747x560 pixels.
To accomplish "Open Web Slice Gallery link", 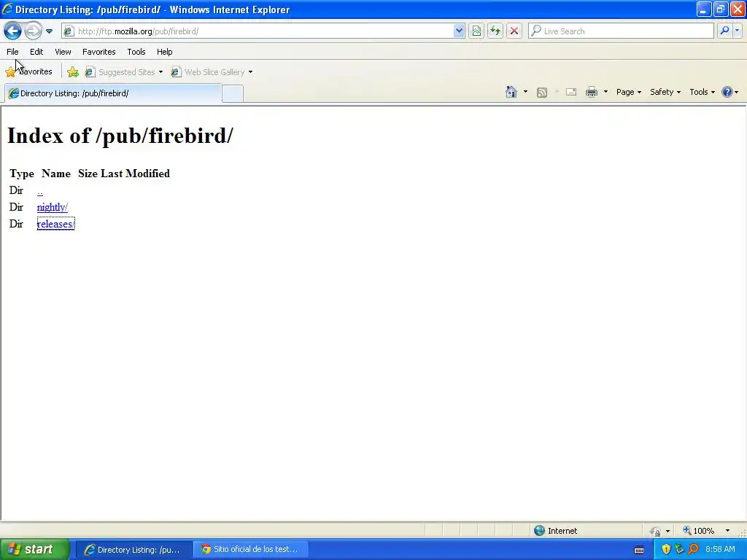I will [x=212, y=72].
